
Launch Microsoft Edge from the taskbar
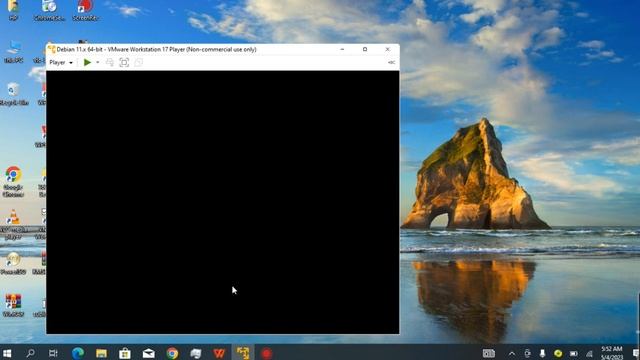click(78, 353)
